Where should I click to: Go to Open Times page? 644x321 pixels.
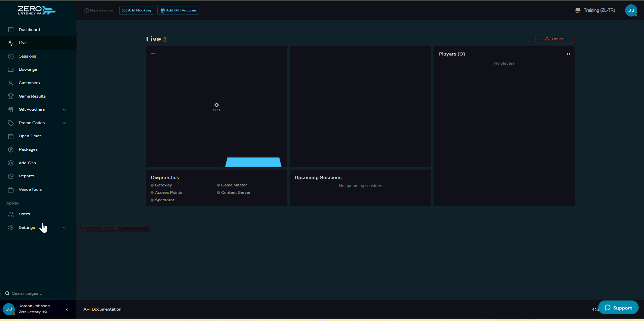coord(30,136)
